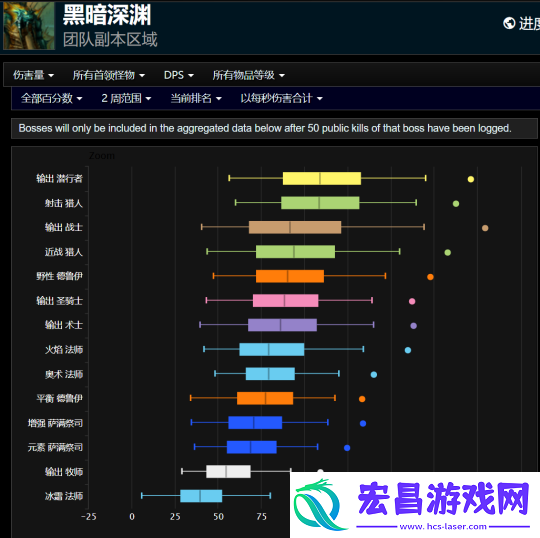This screenshot has width=540, height=538.
Task: Click the 输出 潜行者 row label
Action: [x=60, y=178]
